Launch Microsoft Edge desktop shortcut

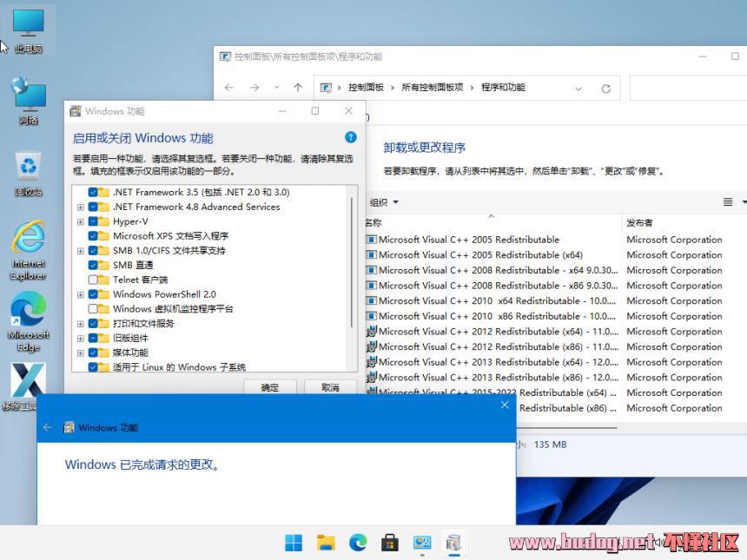(28, 322)
